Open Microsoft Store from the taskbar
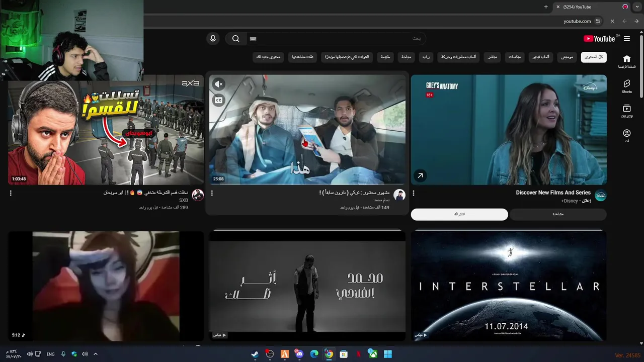Viewport: 644px width, 362px height. pos(344,354)
